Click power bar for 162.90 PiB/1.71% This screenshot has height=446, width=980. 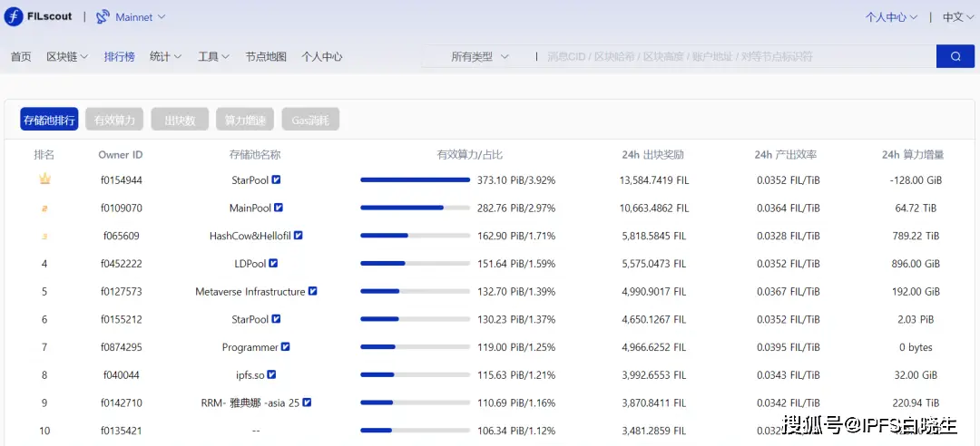click(x=415, y=236)
